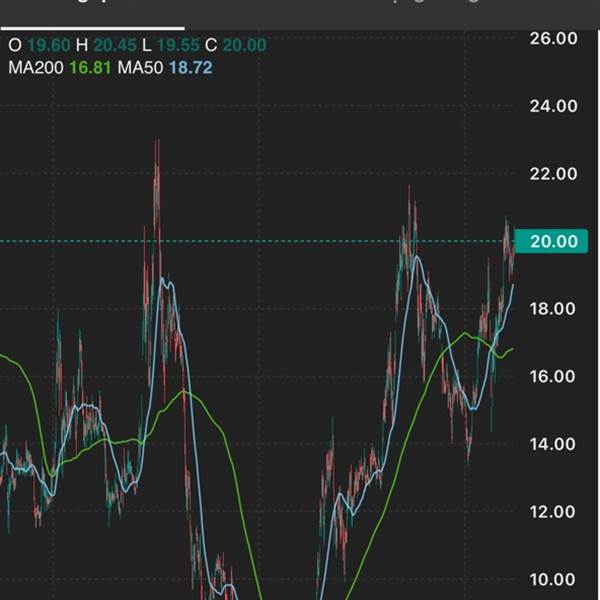Select the underlined active tab at top
Image resolution: width=600 pixels, height=600 pixels.
tap(93, 13)
